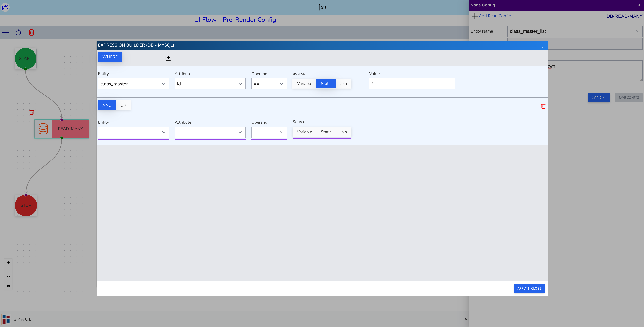Toggle the canvas lock icon
The width and height of the screenshot is (644, 327).
click(x=8, y=286)
